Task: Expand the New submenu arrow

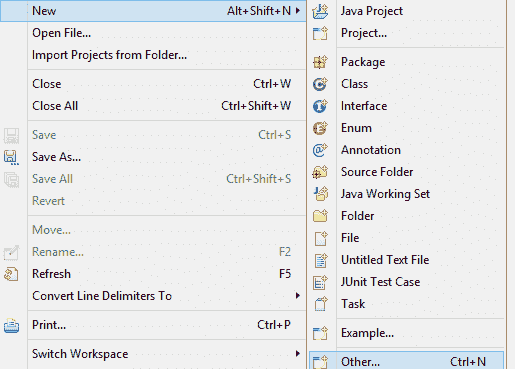Action: click(298, 11)
